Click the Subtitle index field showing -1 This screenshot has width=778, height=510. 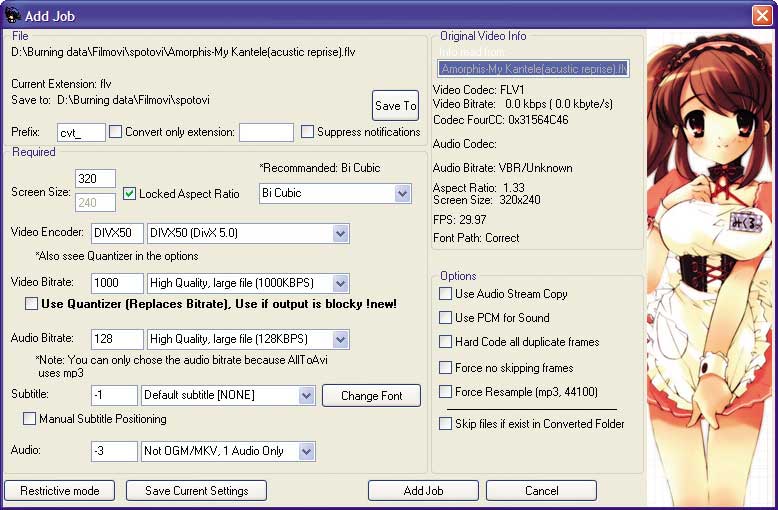(114, 395)
